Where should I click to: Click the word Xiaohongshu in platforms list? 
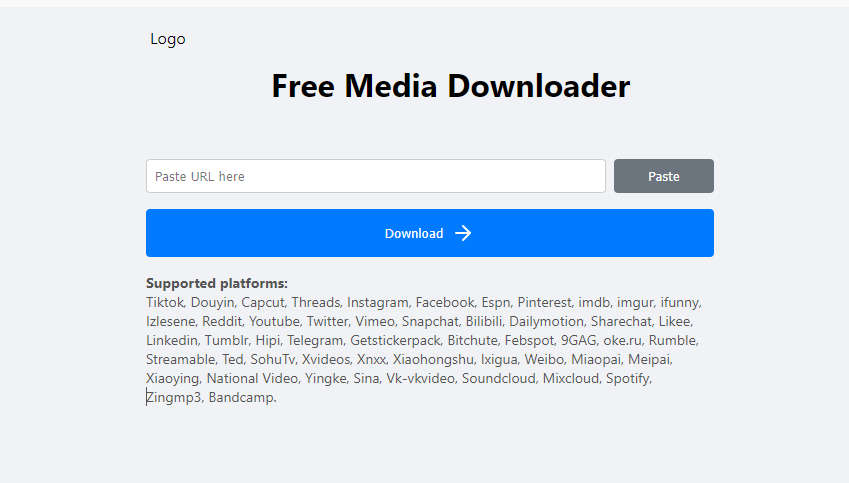(x=433, y=359)
